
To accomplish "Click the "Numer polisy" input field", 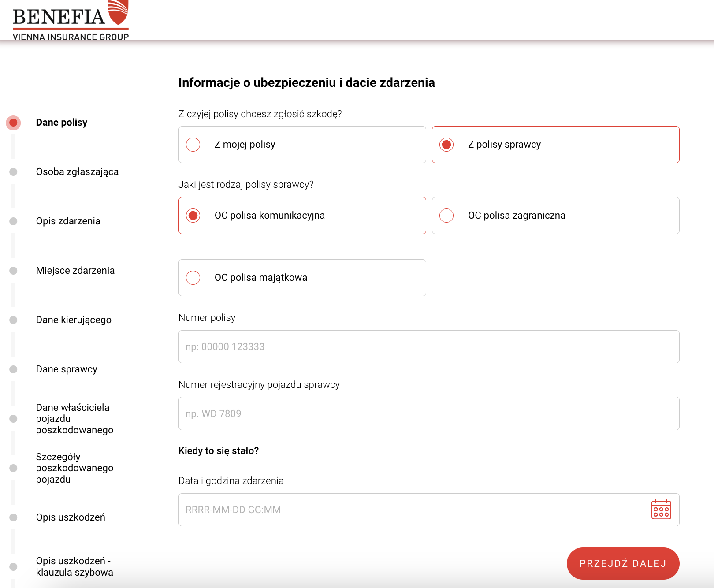I will click(428, 347).
